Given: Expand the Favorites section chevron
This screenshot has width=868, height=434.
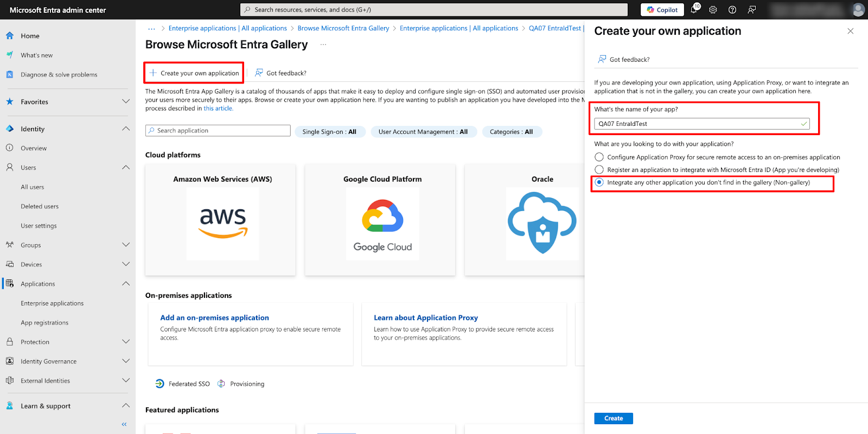Looking at the screenshot, I should click(126, 101).
